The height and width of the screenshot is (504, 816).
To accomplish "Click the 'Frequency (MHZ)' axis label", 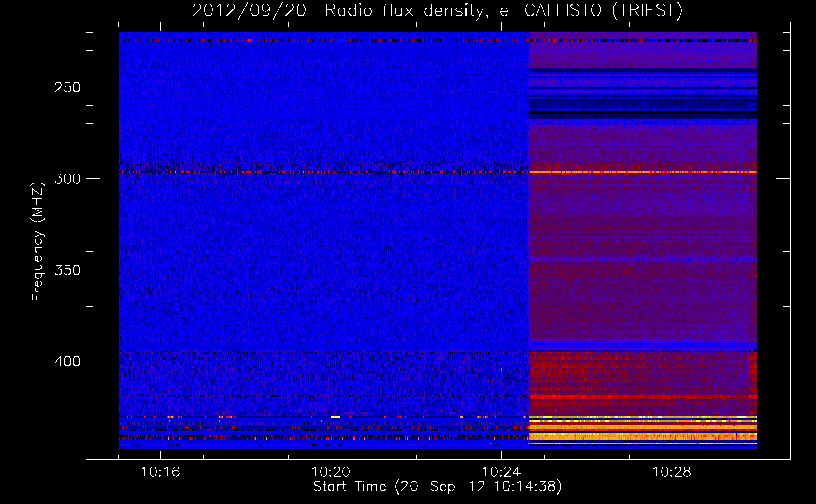I will point(37,242).
